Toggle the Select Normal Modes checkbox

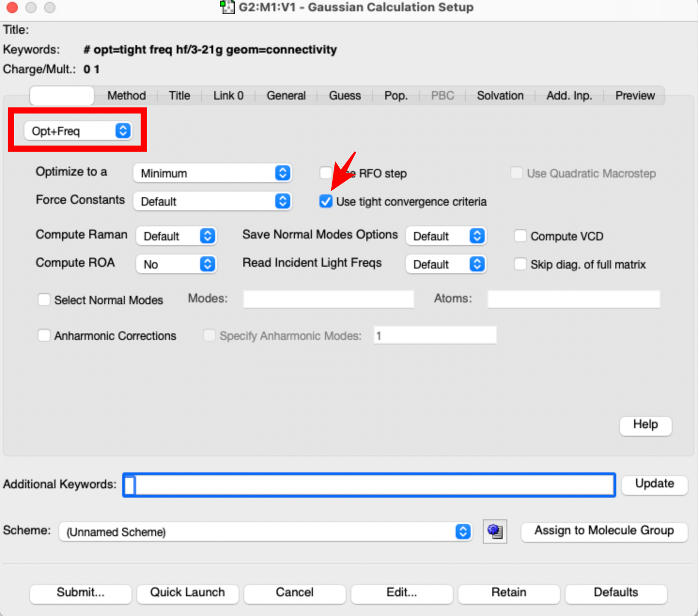point(44,300)
